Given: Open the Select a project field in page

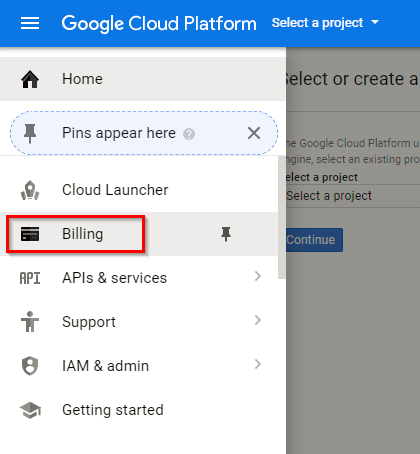Looking at the screenshot, I should click(353, 196).
